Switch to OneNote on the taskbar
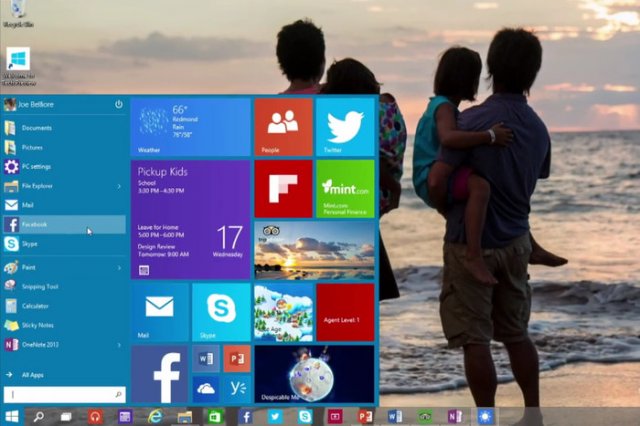The height and width of the screenshot is (426, 640). click(455, 417)
